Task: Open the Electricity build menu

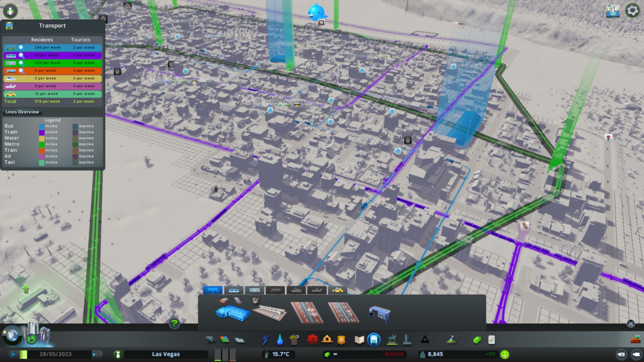Action: coord(265,340)
